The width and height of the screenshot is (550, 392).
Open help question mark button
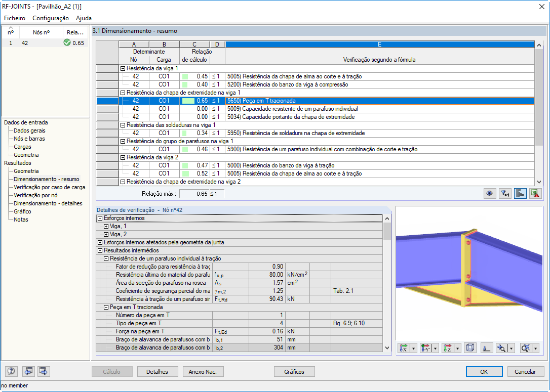11,371
